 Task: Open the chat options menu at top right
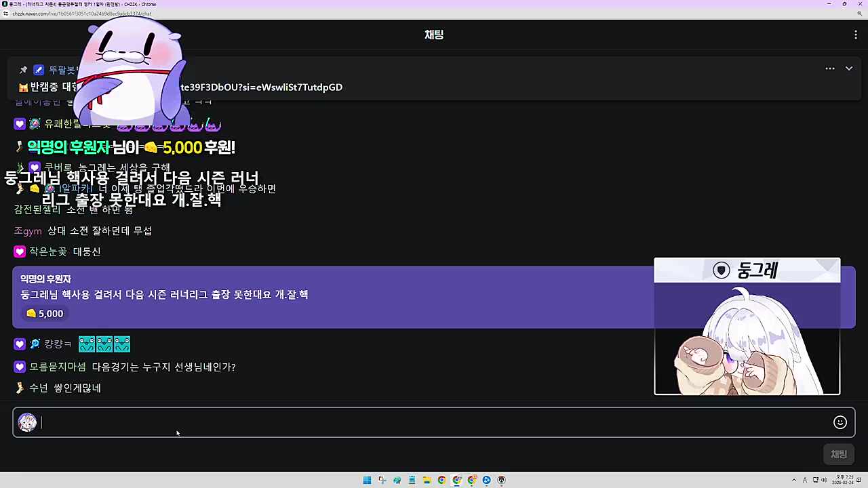(856, 35)
